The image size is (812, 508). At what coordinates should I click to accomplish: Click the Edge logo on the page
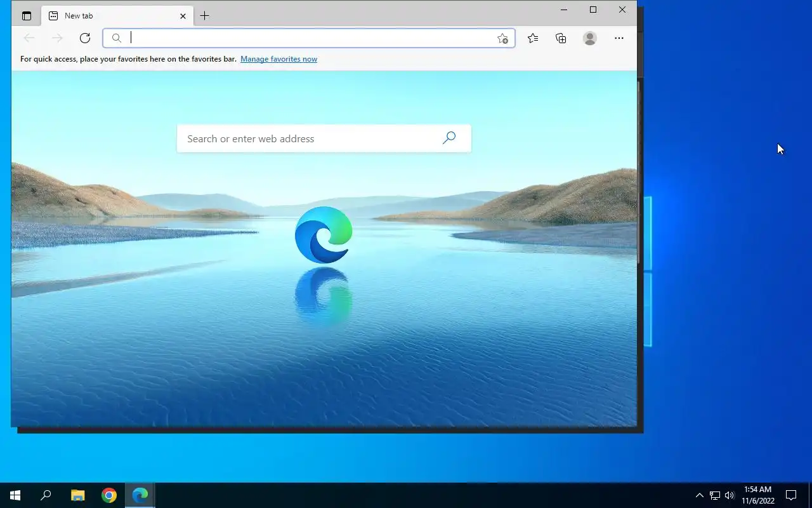tap(324, 234)
